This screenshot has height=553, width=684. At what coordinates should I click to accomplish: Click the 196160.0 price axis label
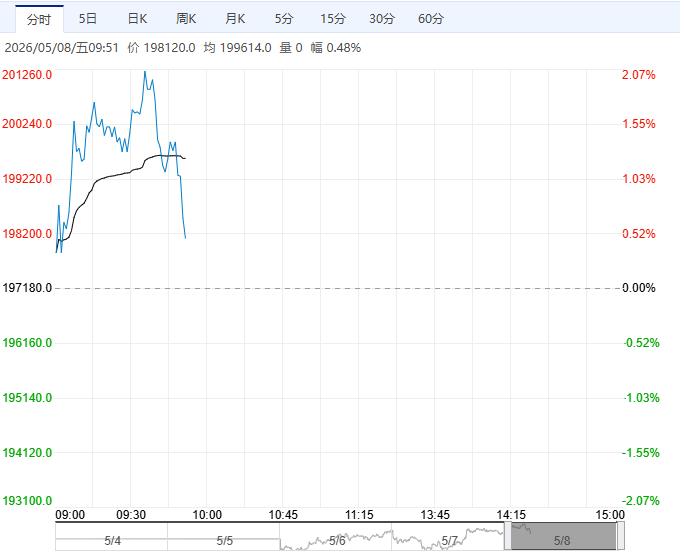pos(27,343)
